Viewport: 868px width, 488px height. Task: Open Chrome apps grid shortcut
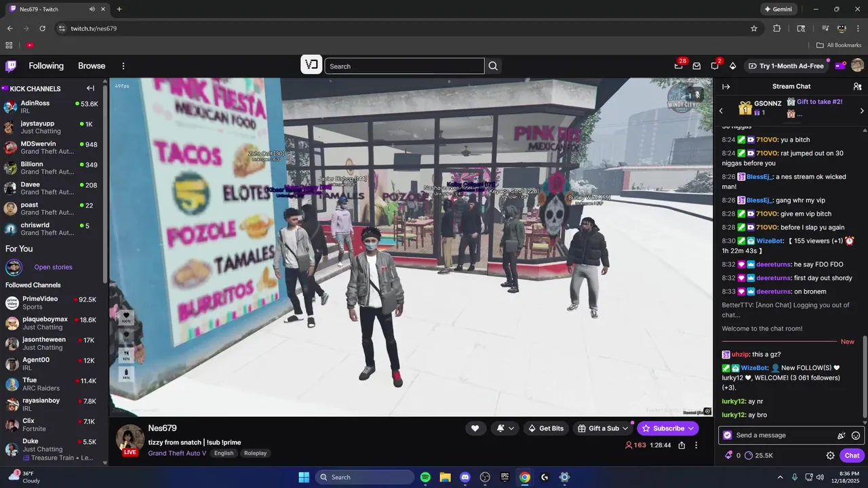click(9, 45)
